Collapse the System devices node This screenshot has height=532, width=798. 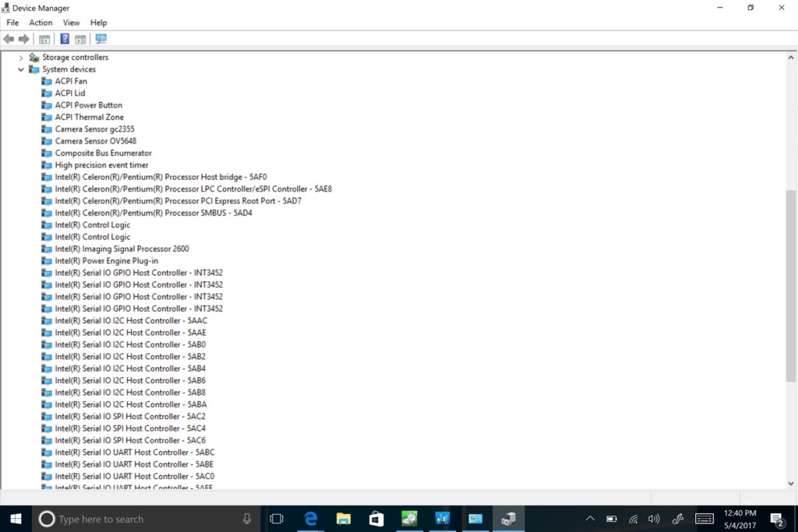pyautogui.click(x=21, y=69)
